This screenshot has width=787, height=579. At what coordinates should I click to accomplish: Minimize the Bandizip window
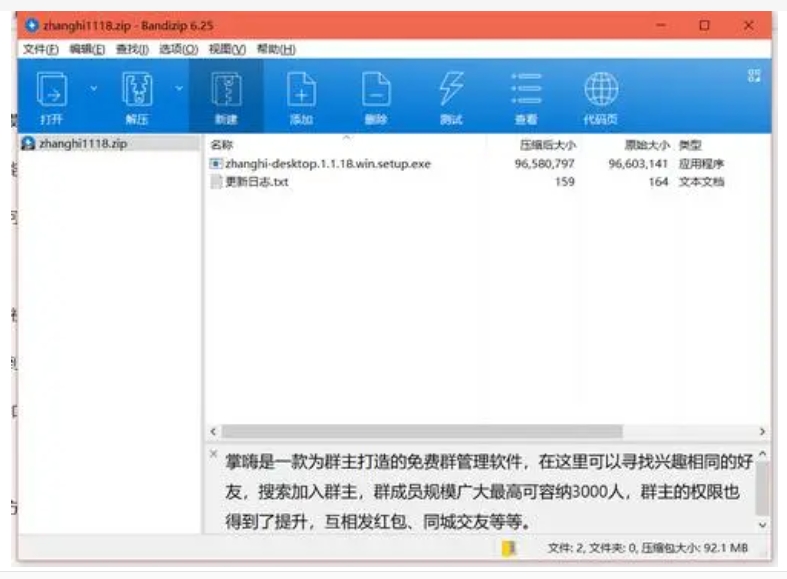[x=661, y=25]
